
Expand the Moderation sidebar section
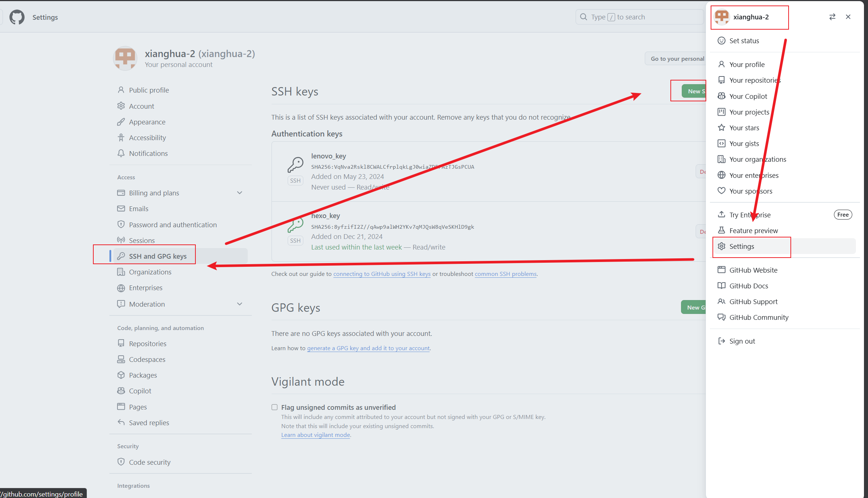click(240, 304)
